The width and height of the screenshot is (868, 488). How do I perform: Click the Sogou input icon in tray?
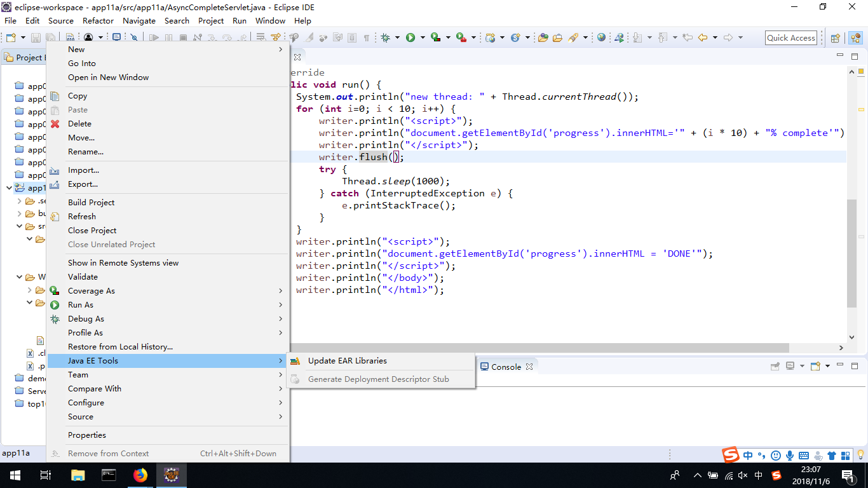pyautogui.click(x=776, y=475)
